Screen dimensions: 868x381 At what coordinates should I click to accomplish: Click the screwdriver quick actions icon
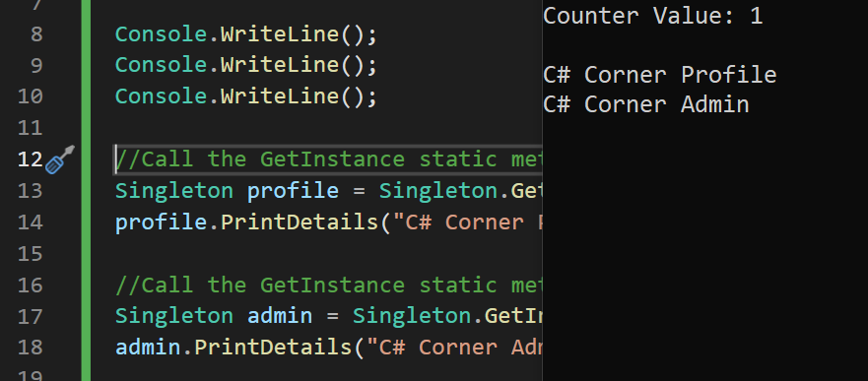[60, 159]
